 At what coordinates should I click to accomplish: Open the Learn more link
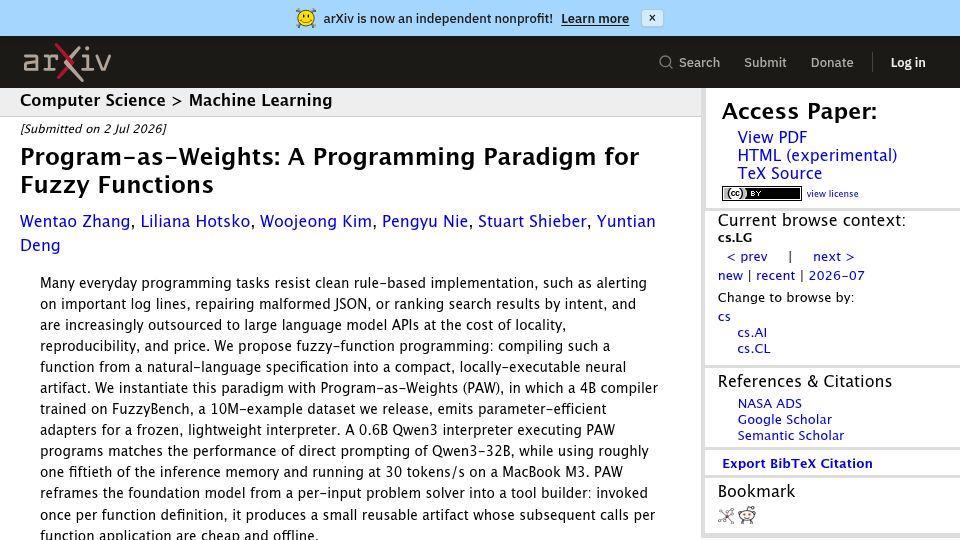tap(594, 19)
